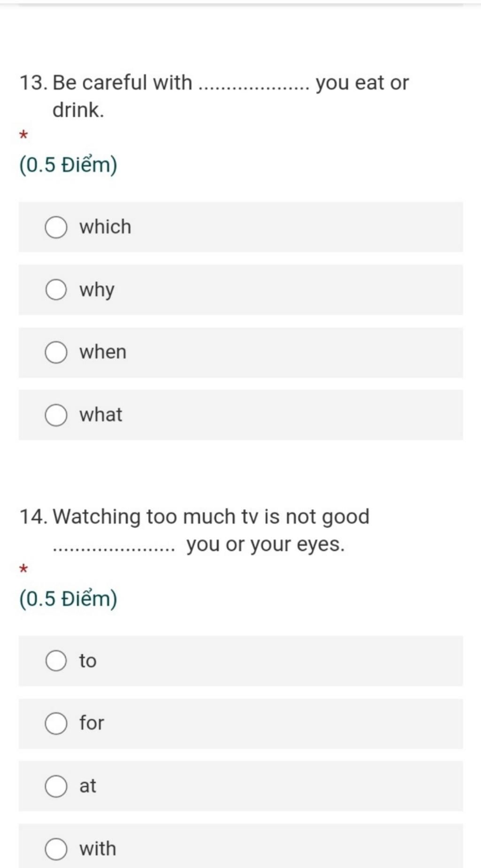The height and width of the screenshot is (868, 481).
Task: Choose 'to' for question 14
Action: click(56, 661)
